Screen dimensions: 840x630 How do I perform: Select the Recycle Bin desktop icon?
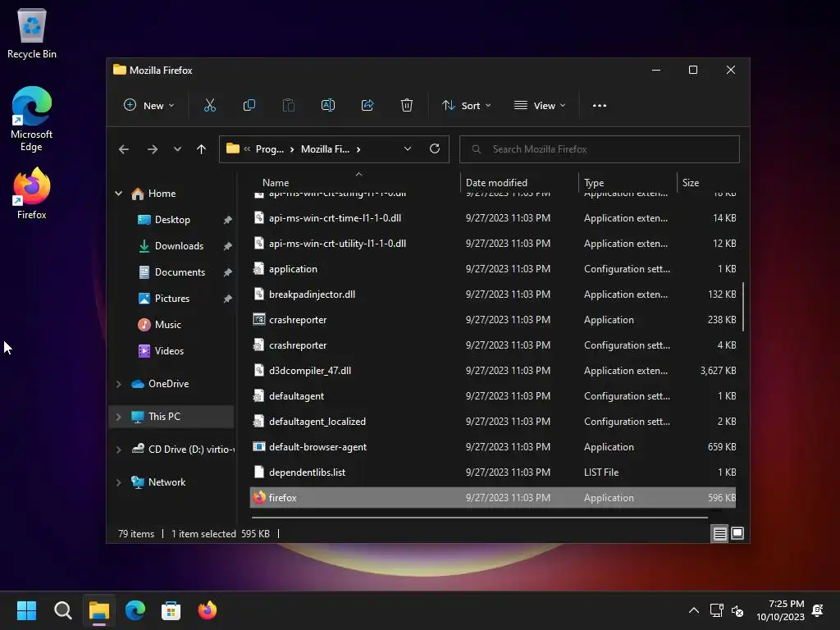(32, 33)
